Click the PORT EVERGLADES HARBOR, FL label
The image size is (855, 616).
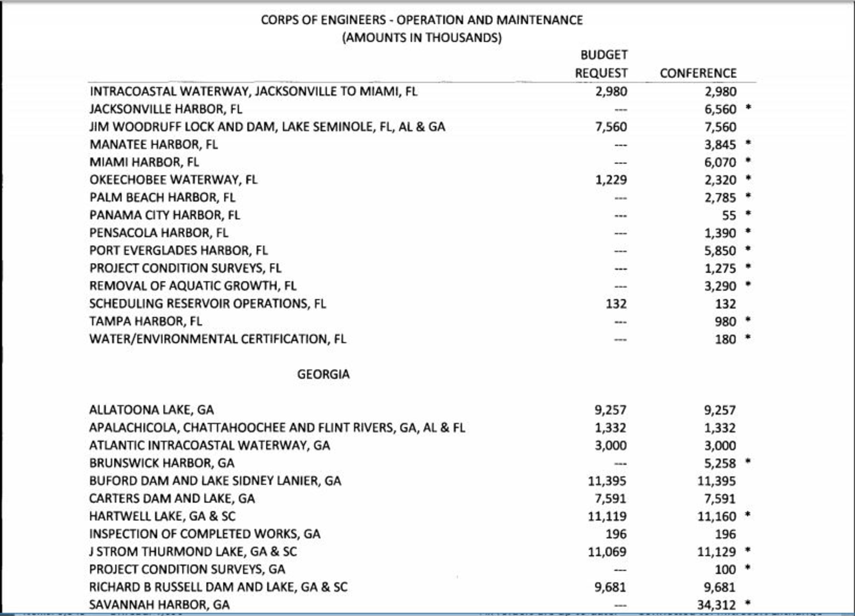178,251
